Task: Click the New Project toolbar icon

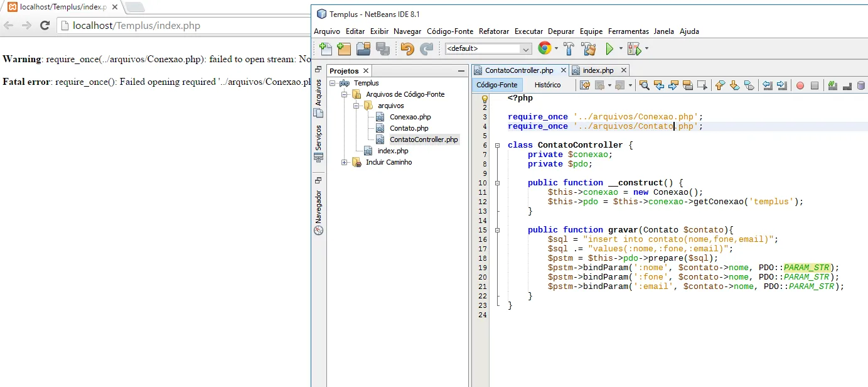Action: tap(344, 48)
